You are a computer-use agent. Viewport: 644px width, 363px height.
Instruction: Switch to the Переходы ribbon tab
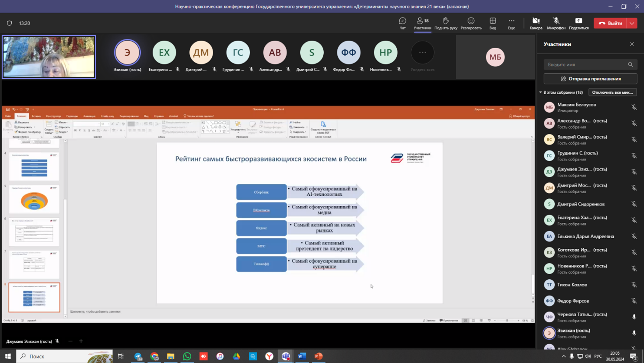[x=72, y=116]
